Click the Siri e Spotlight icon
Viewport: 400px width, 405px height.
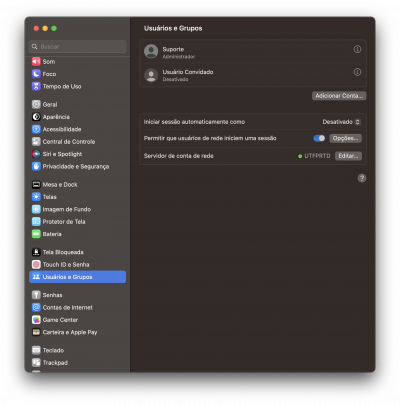36,154
